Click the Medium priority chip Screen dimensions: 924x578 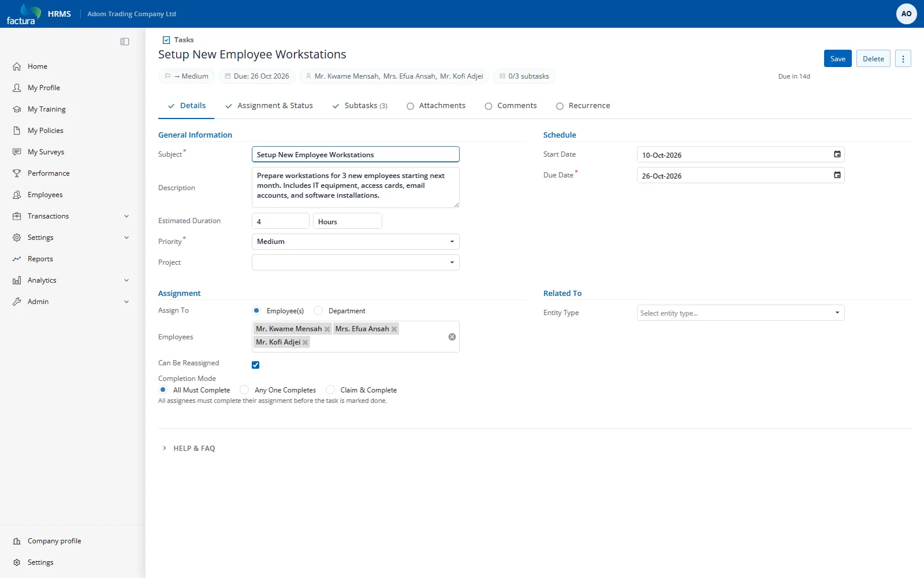point(187,76)
